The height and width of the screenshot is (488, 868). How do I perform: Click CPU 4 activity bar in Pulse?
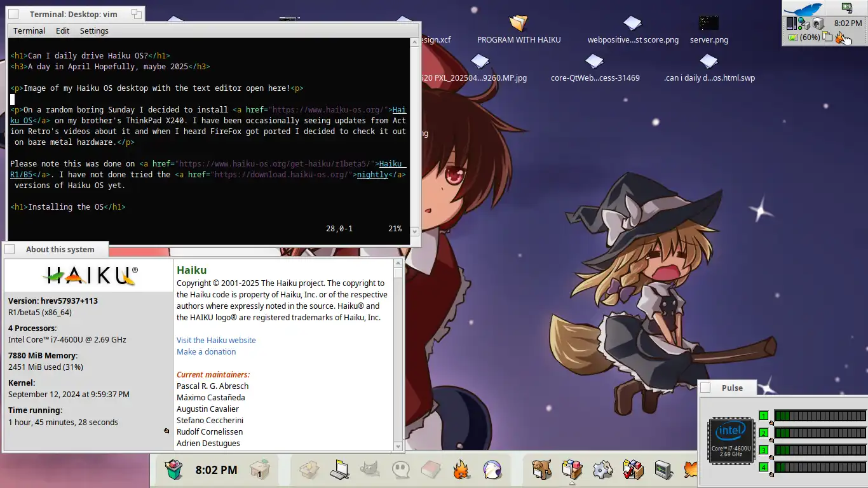pyautogui.click(x=820, y=467)
